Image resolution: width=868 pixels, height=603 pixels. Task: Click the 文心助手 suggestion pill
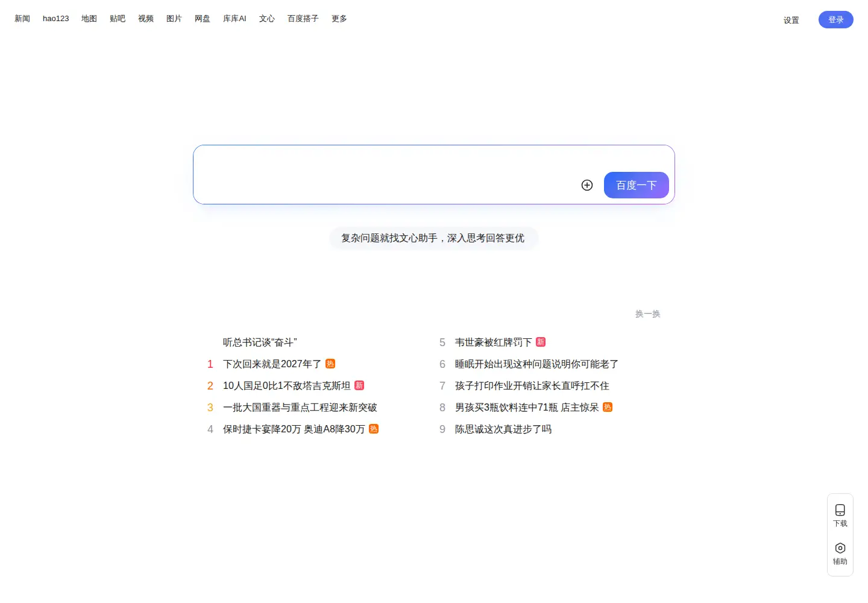[x=433, y=238]
